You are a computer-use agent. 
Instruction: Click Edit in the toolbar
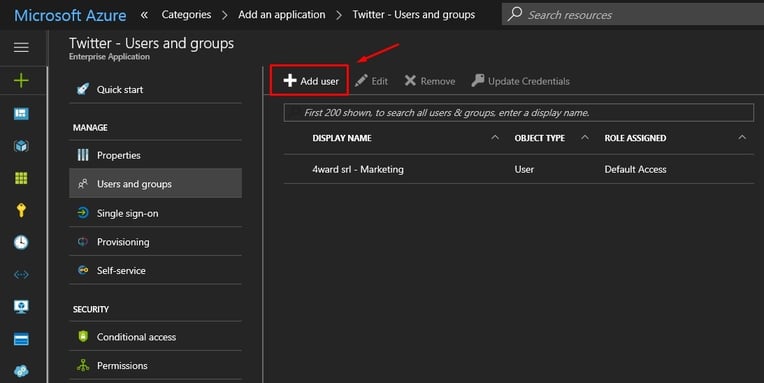pyautogui.click(x=371, y=81)
